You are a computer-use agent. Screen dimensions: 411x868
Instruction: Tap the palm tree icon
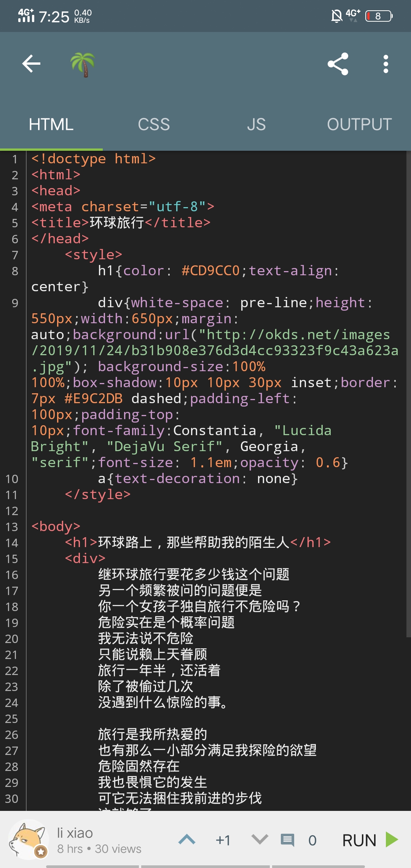[x=83, y=64]
